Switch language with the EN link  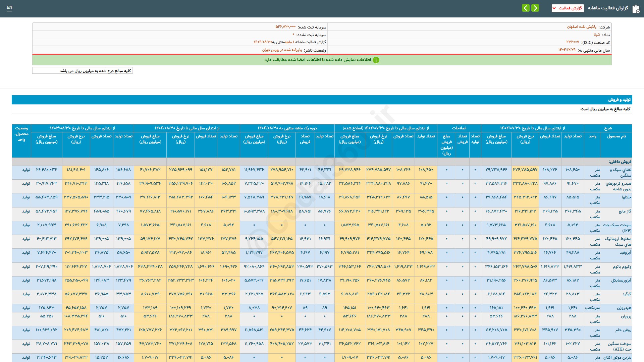tap(9, 7)
